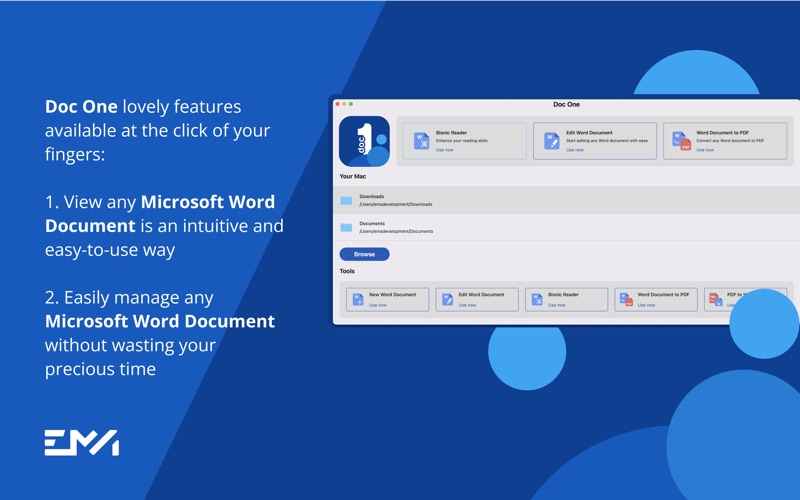Click the Bionic Reader title in the top banner
This screenshot has width=800, height=500.
click(452, 133)
